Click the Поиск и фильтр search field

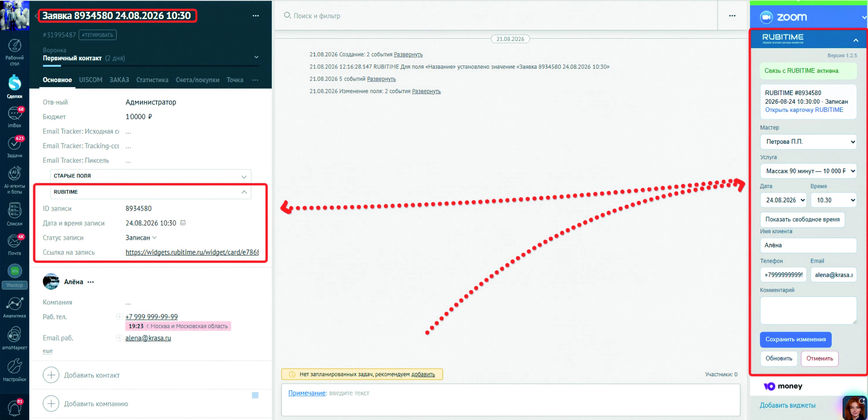pyautogui.click(x=499, y=16)
